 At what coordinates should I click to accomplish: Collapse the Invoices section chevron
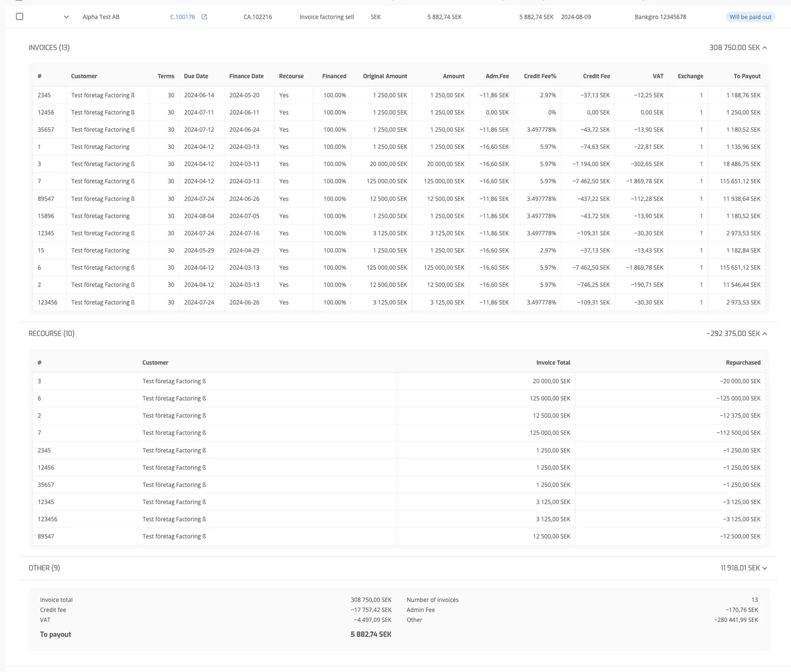point(765,48)
